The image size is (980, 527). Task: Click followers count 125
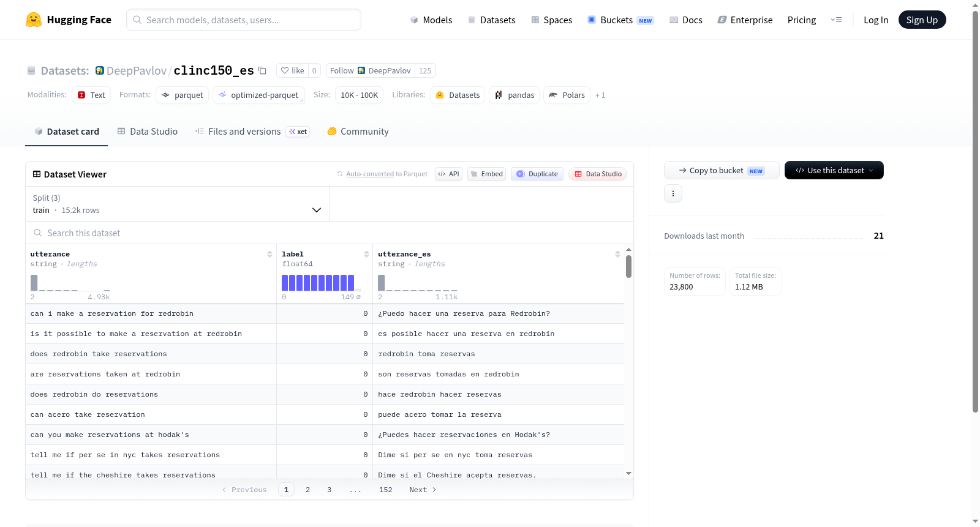pyautogui.click(x=425, y=70)
